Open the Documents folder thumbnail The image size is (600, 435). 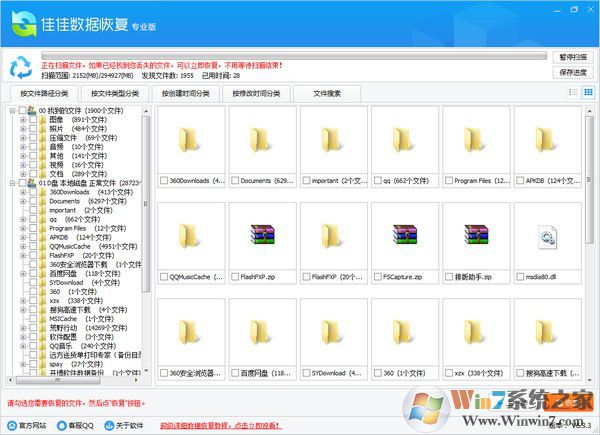pyautogui.click(x=261, y=140)
